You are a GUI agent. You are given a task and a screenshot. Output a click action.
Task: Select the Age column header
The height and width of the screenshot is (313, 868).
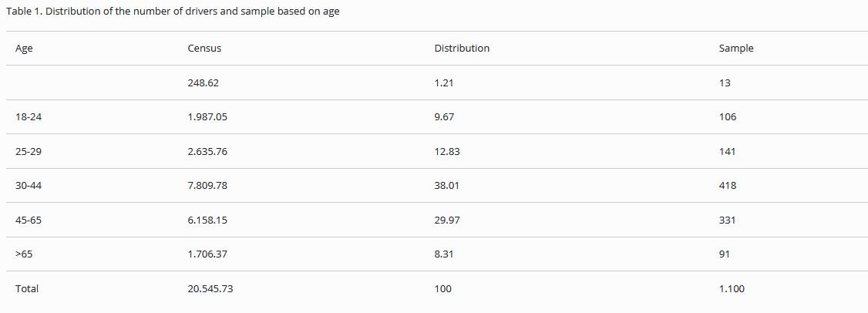(24, 49)
